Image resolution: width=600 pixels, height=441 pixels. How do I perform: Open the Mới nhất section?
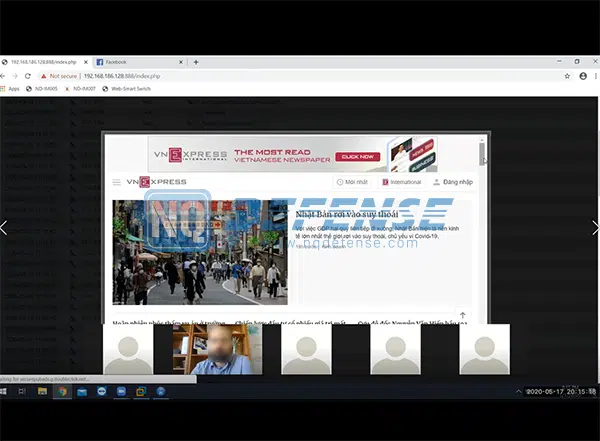tap(352, 182)
